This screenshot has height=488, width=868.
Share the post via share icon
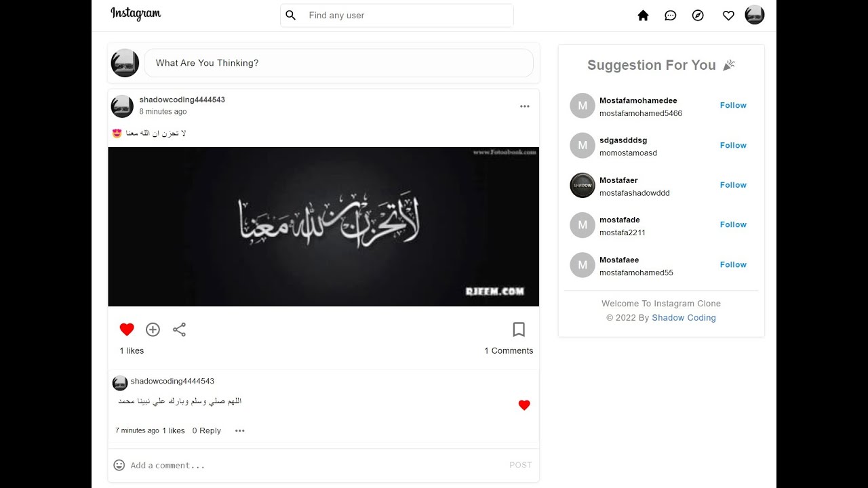179,329
